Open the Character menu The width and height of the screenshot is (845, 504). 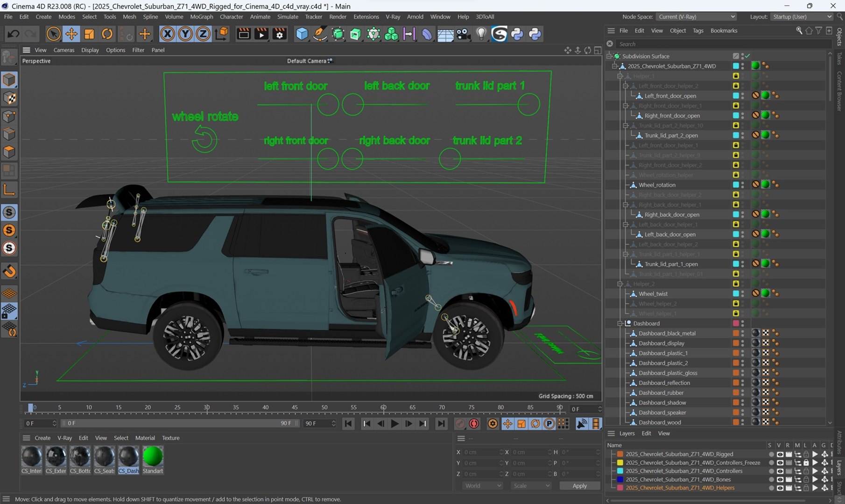click(231, 16)
